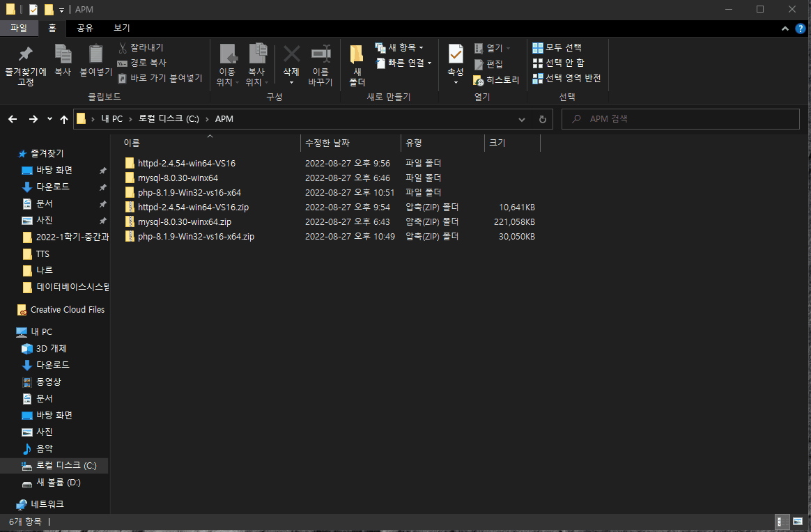The height and width of the screenshot is (532, 811).
Task: Select file php-8.1.9-Win32-vs16-x64.zip
Action: tap(196, 236)
